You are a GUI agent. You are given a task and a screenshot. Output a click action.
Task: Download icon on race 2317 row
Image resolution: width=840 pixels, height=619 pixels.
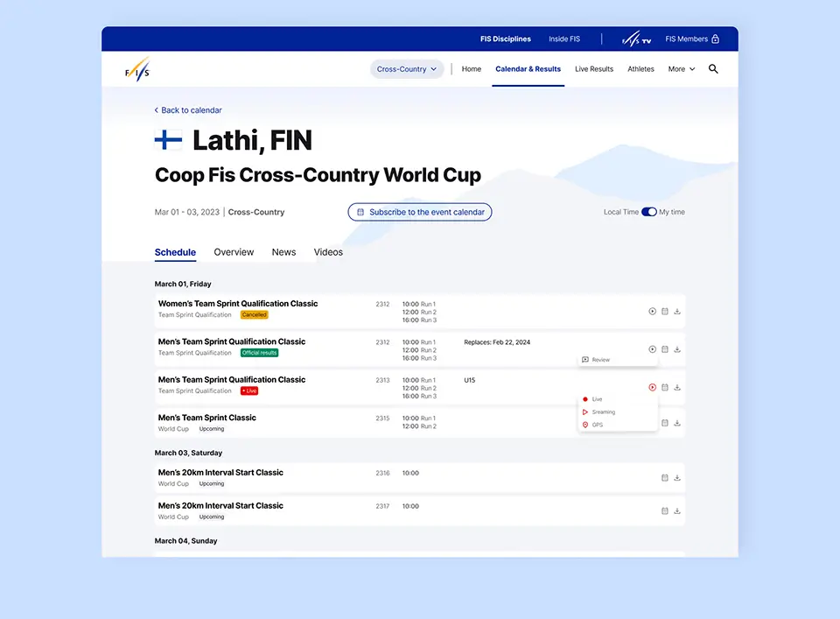click(677, 510)
